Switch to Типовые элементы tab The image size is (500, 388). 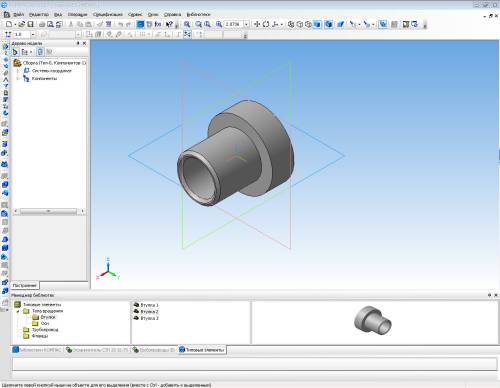point(202,350)
